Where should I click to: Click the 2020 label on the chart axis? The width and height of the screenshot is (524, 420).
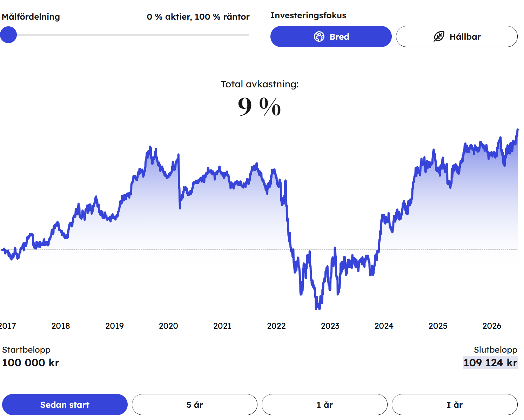tap(168, 326)
